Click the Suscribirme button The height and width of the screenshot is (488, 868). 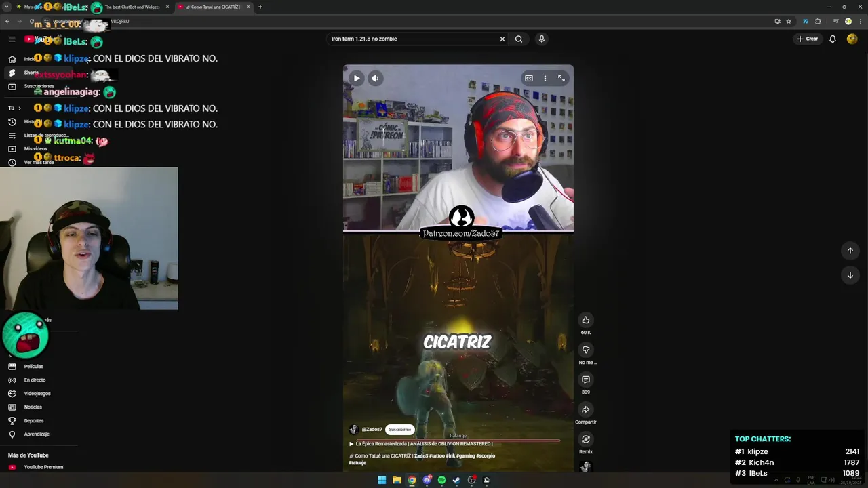click(399, 430)
